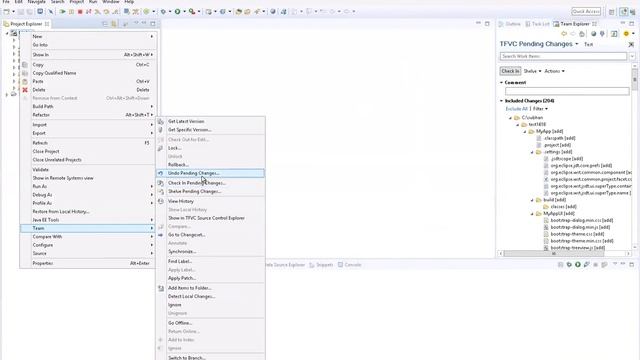The height and width of the screenshot is (360, 640).
Task: Click the Search Work Items field
Action: click(x=563, y=56)
